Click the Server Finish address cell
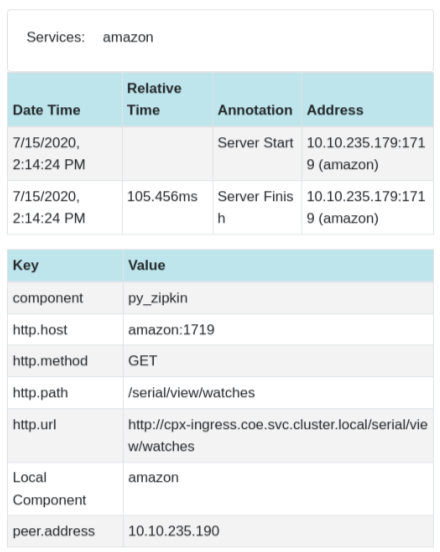Screen dimensions: 440x552 367,208
